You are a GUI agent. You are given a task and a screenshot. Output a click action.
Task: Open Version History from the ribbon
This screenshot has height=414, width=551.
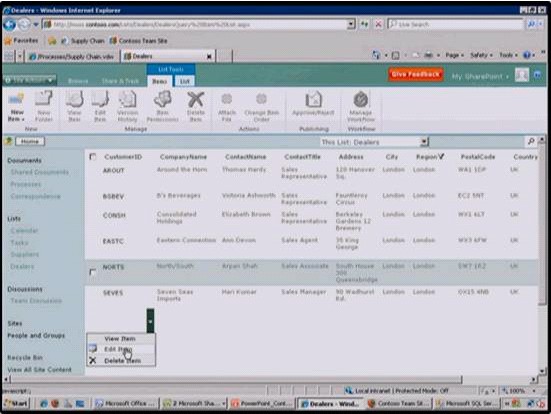click(128, 106)
